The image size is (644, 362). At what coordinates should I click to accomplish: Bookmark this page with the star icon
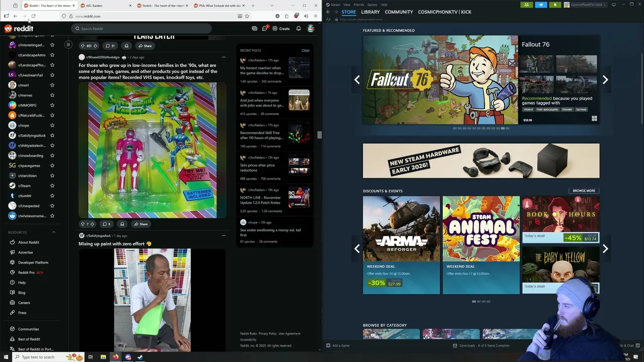coord(247,16)
